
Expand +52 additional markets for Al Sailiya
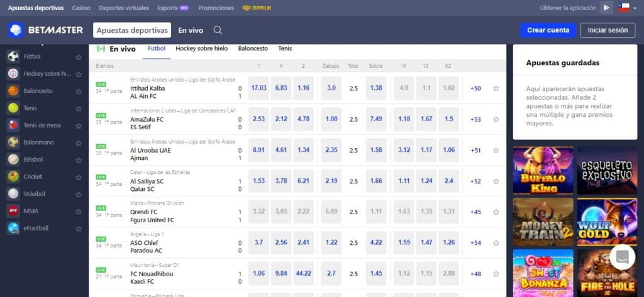click(x=475, y=181)
